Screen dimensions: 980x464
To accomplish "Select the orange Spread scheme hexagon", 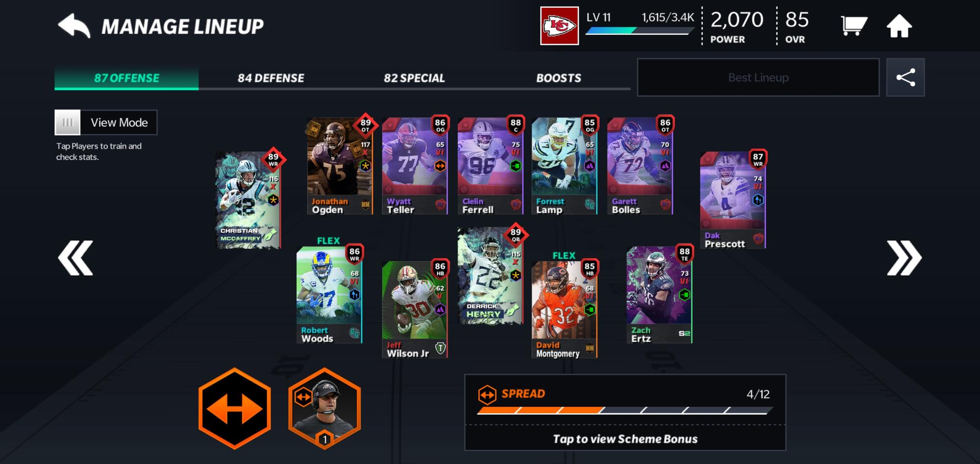I will coord(235,408).
